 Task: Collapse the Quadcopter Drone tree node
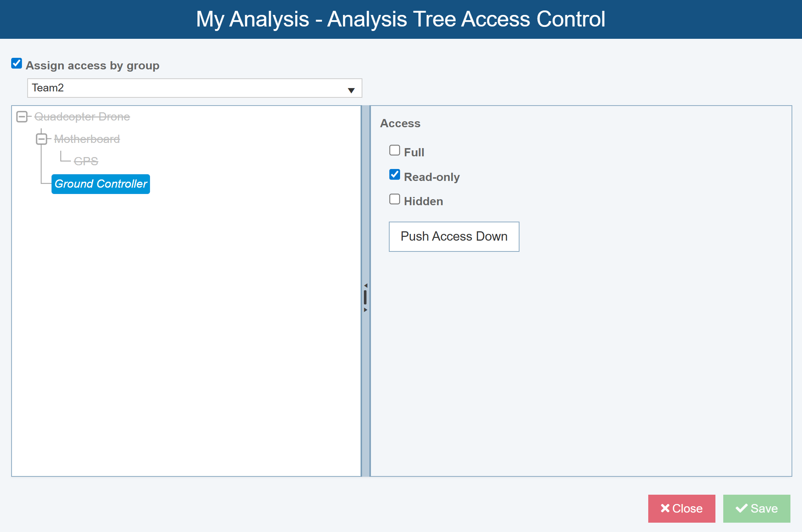22,117
